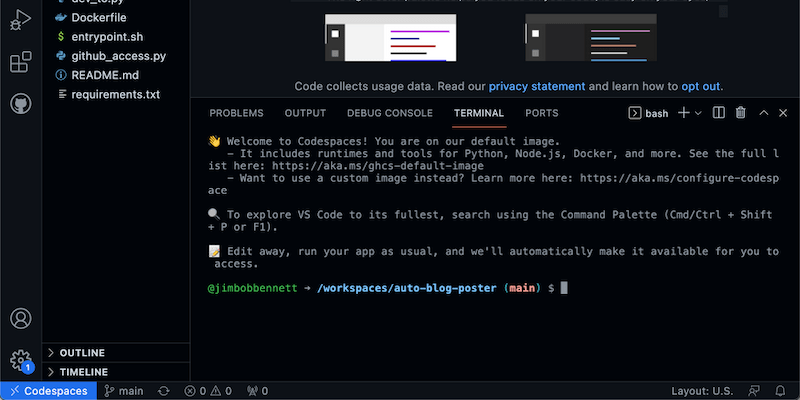The image size is (800, 400).
Task: Switch to the PROBLEMS tab
Action: click(236, 113)
